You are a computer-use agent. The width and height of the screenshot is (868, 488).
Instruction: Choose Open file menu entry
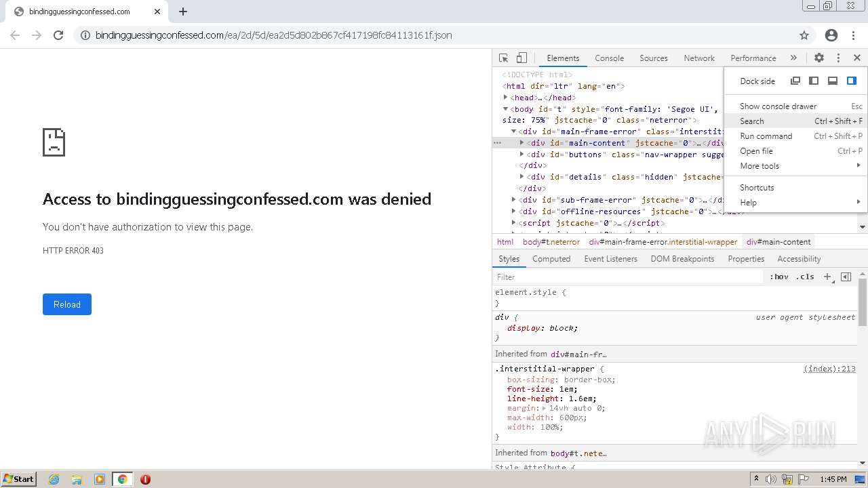(x=795, y=151)
